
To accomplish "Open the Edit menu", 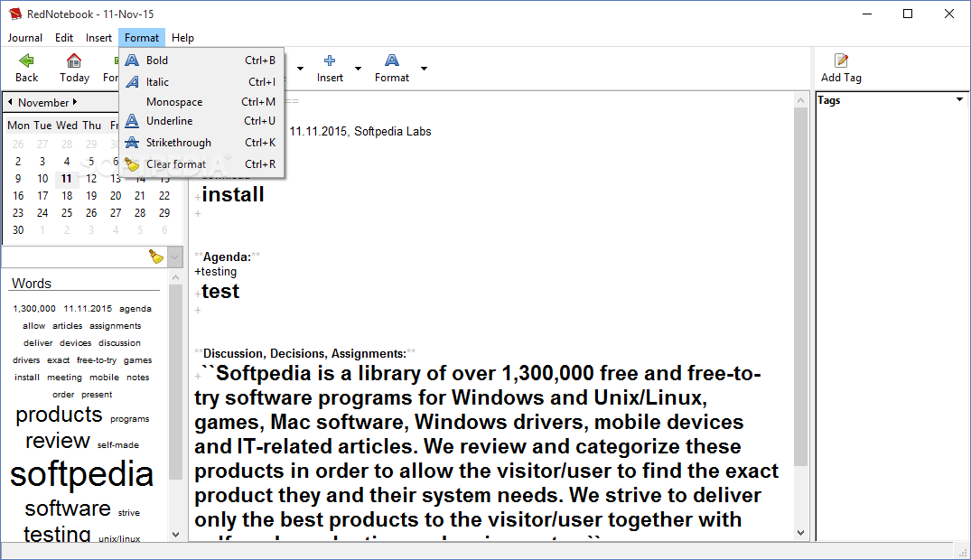I will click(64, 38).
